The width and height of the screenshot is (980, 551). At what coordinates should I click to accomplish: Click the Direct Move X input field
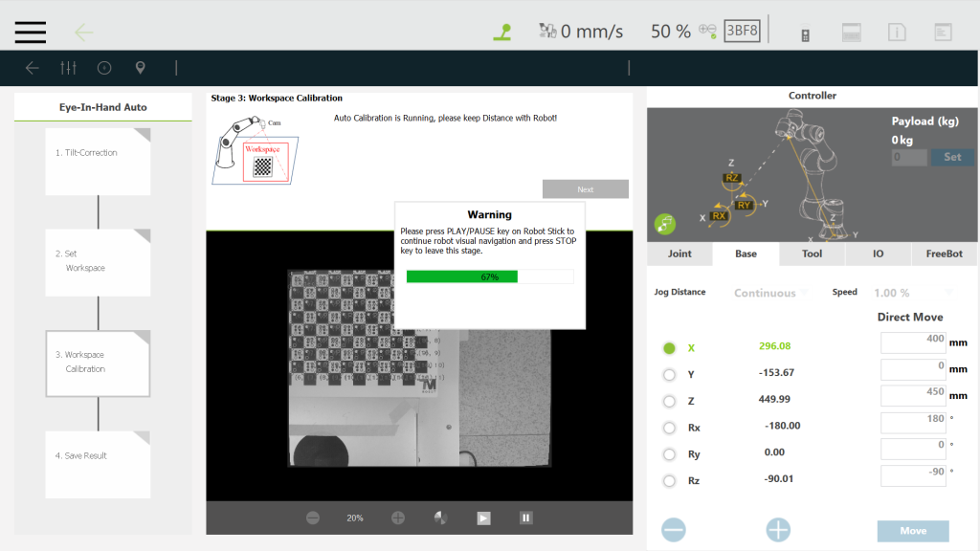pyautogui.click(x=912, y=342)
